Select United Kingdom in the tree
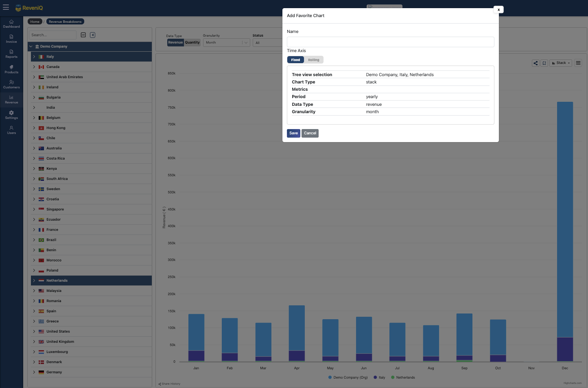The height and width of the screenshot is (388, 588). (91, 342)
